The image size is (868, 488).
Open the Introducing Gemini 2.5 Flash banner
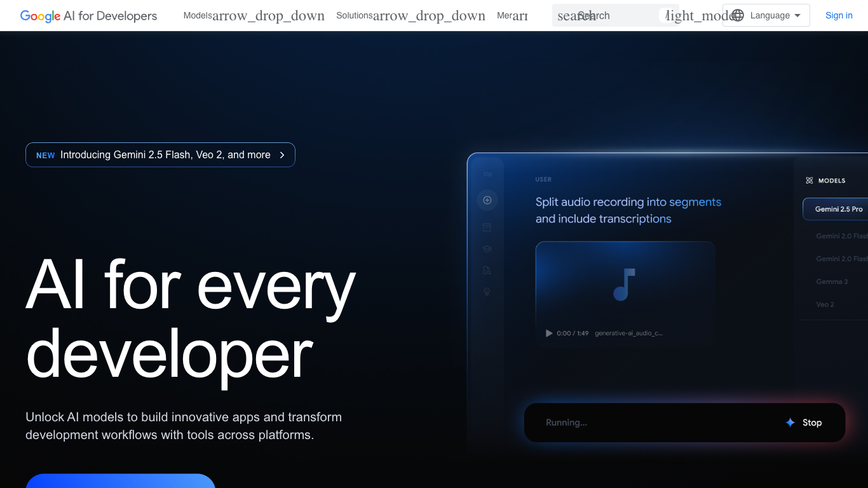pos(160,155)
